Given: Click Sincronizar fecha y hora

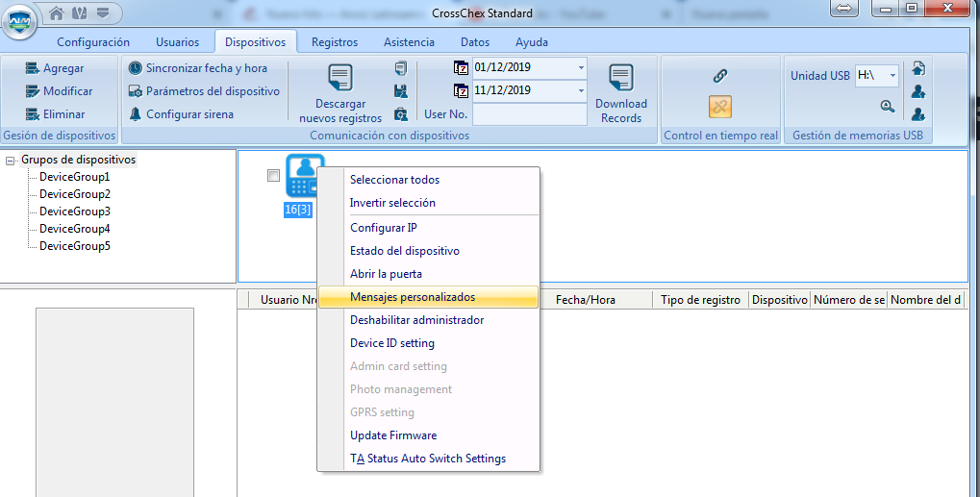Looking at the screenshot, I should [197, 68].
